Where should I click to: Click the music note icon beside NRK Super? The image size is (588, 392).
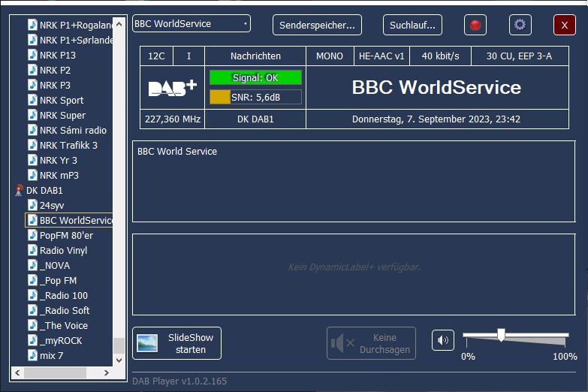click(x=32, y=115)
